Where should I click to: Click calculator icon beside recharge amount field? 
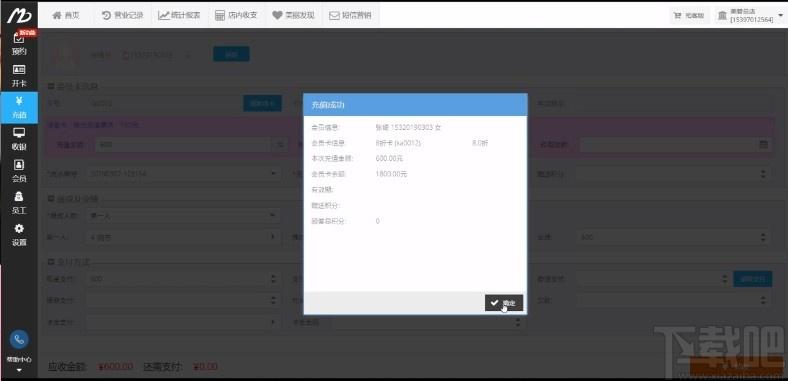[279, 145]
